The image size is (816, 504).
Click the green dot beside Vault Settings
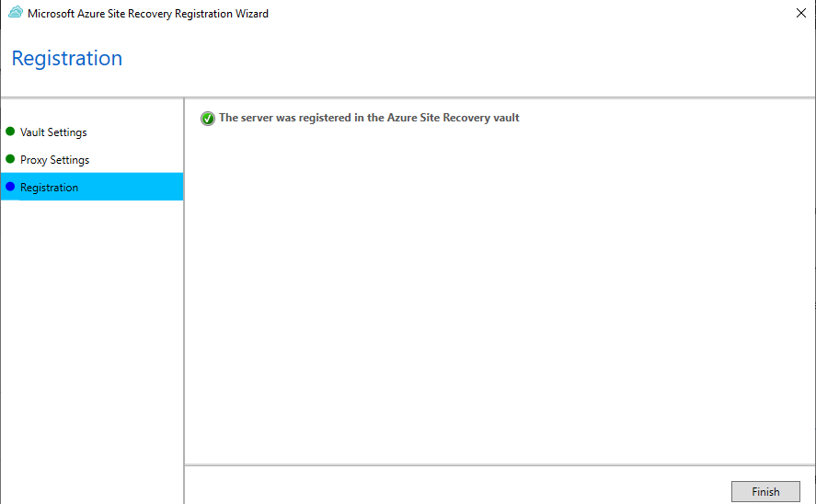(x=10, y=132)
